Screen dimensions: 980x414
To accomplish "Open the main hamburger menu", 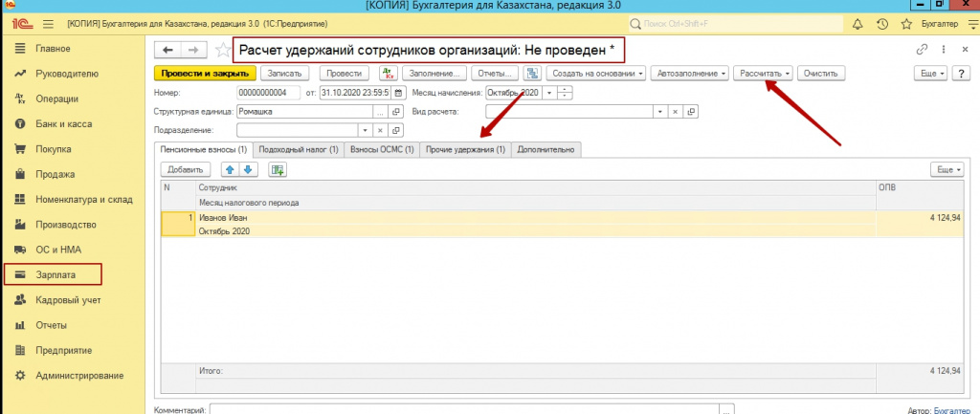I will [x=48, y=24].
